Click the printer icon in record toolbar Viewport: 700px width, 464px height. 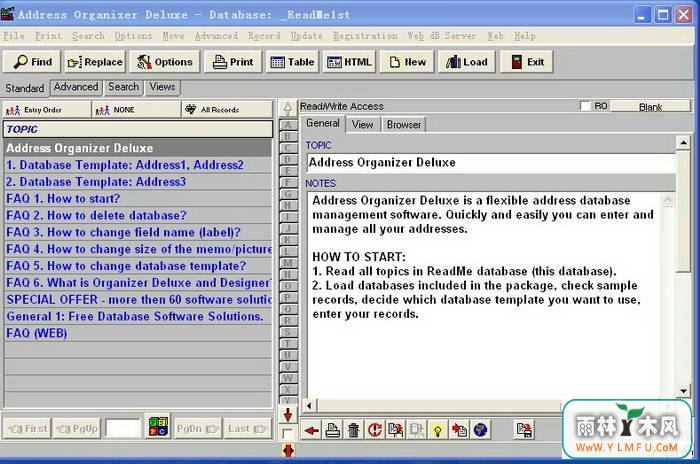pos(332,431)
